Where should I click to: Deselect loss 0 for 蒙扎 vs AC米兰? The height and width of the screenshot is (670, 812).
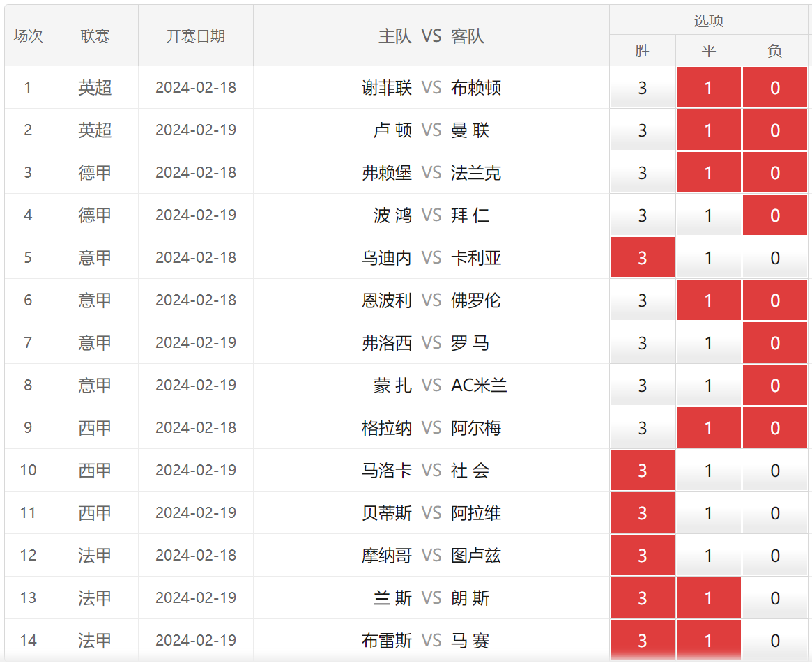tap(775, 385)
